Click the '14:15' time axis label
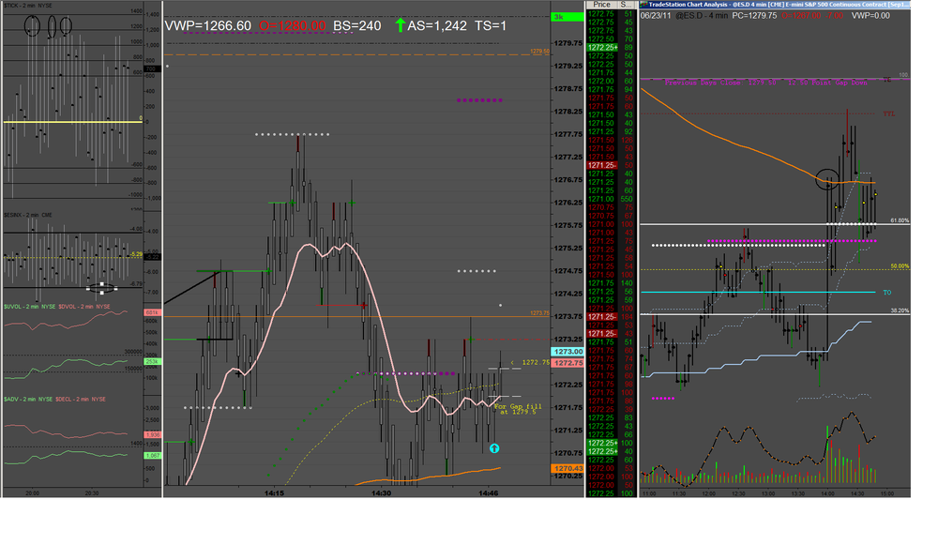Screen dimensions: 938x560 274,493
